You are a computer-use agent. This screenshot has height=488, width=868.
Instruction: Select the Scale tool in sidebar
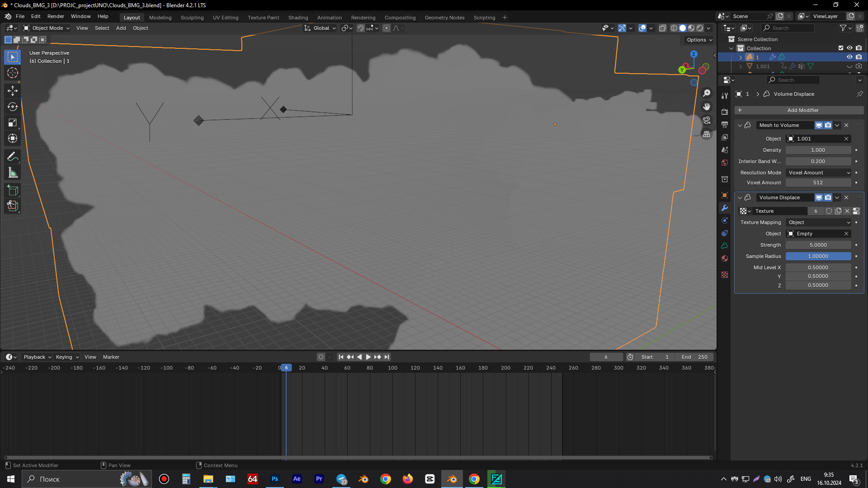pos(13,123)
